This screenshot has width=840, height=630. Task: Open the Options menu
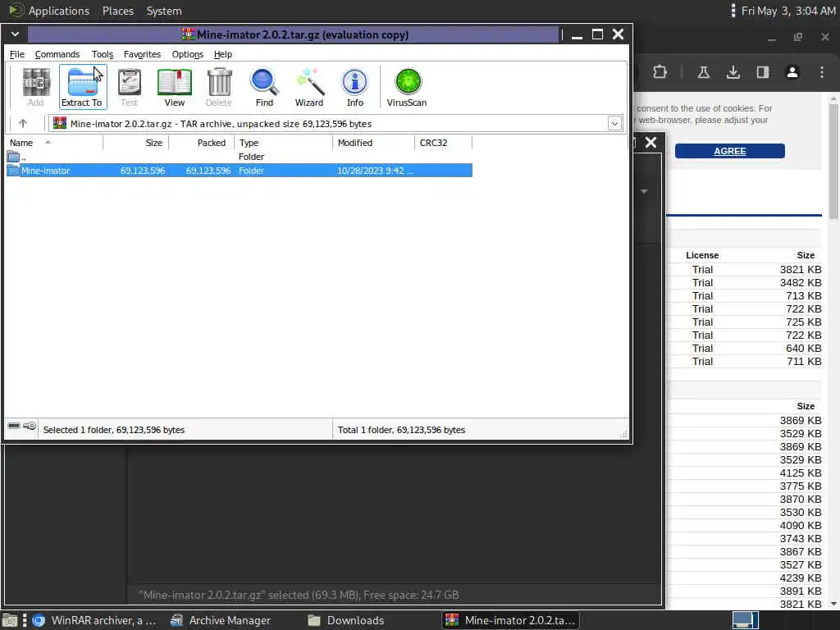188,54
